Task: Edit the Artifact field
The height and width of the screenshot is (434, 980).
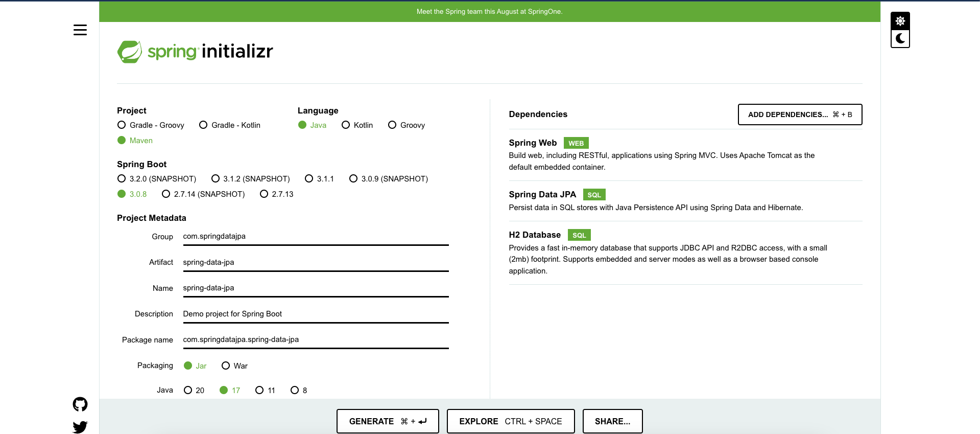Action: pos(316,262)
